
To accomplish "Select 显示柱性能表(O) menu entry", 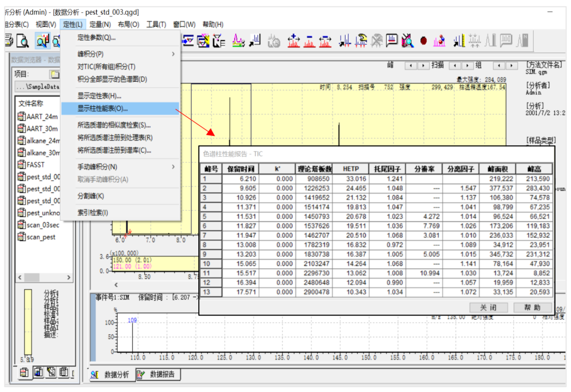I will pos(103,109).
